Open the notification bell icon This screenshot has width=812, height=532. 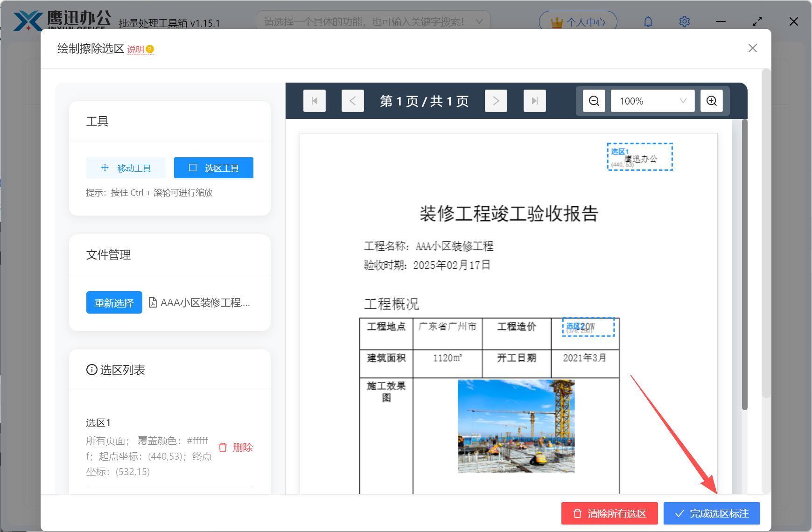pos(648,21)
